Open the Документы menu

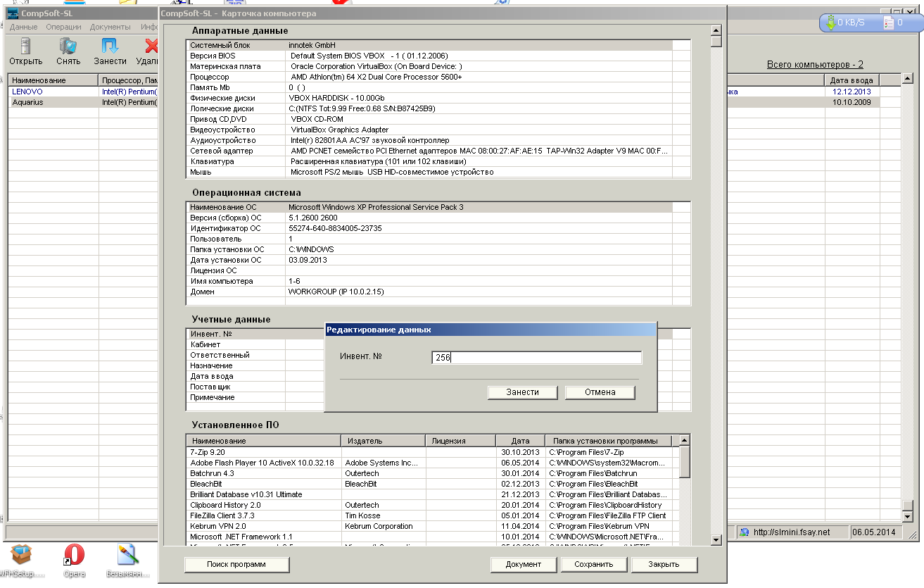click(110, 27)
